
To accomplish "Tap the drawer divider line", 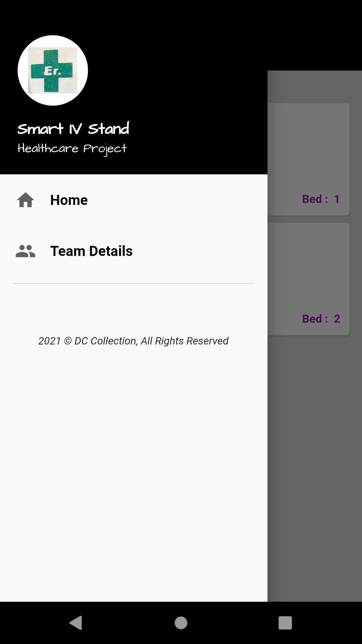I will pos(133,284).
